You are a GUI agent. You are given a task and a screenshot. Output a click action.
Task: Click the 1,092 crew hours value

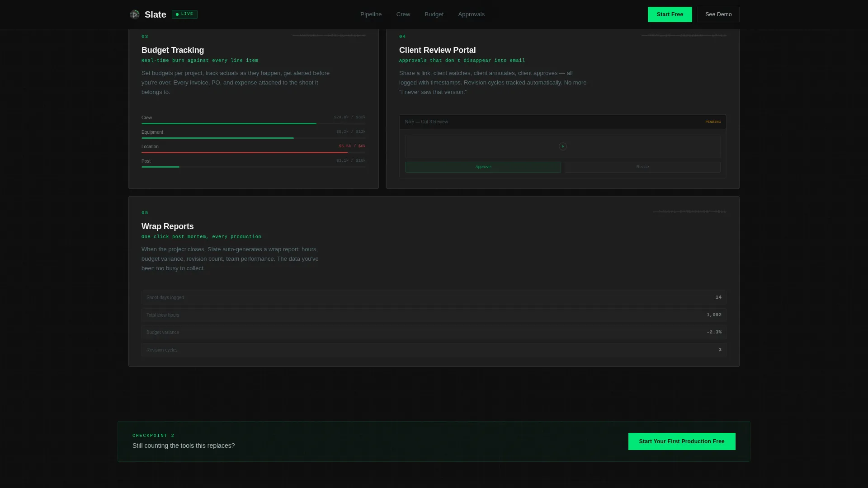(x=714, y=315)
